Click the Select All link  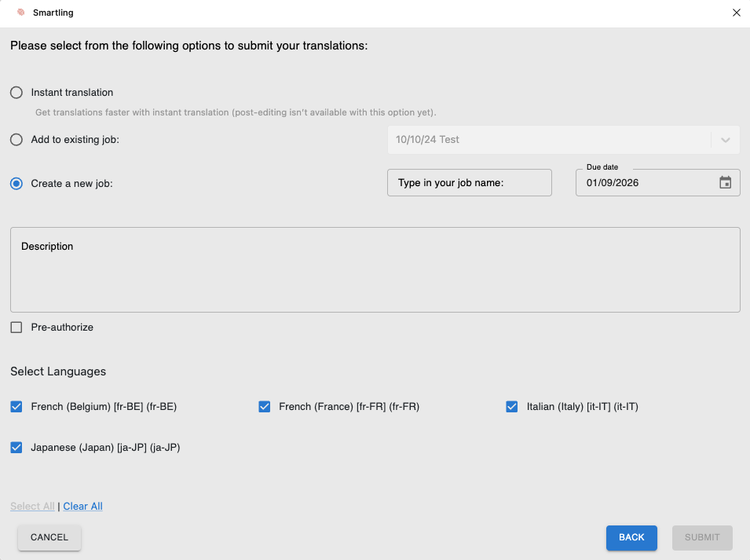point(32,507)
